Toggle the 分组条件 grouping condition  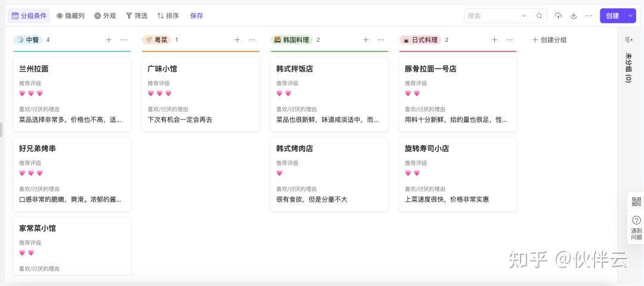(29, 16)
